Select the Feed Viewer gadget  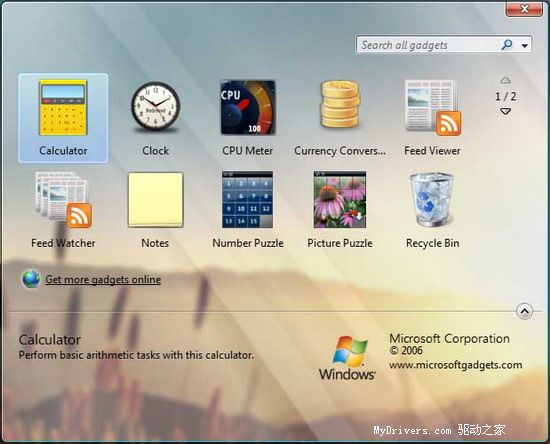pos(432,108)
